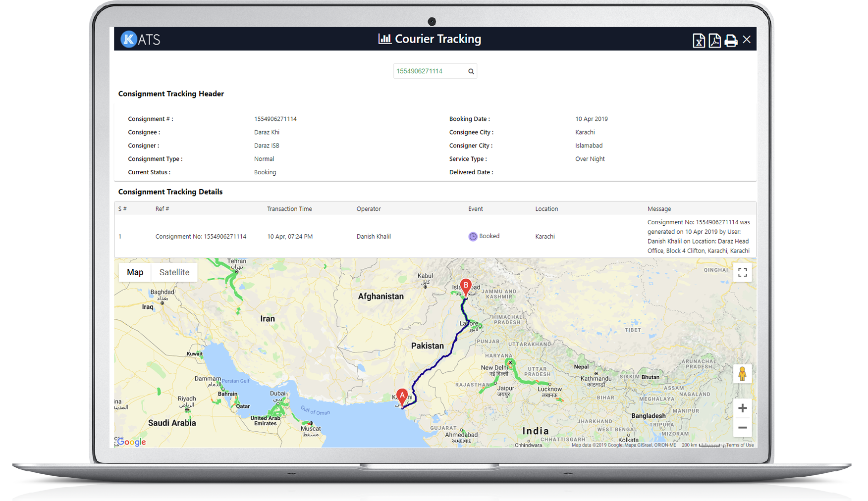
Task: Print the courier tracking page
Action: point(731,41)
